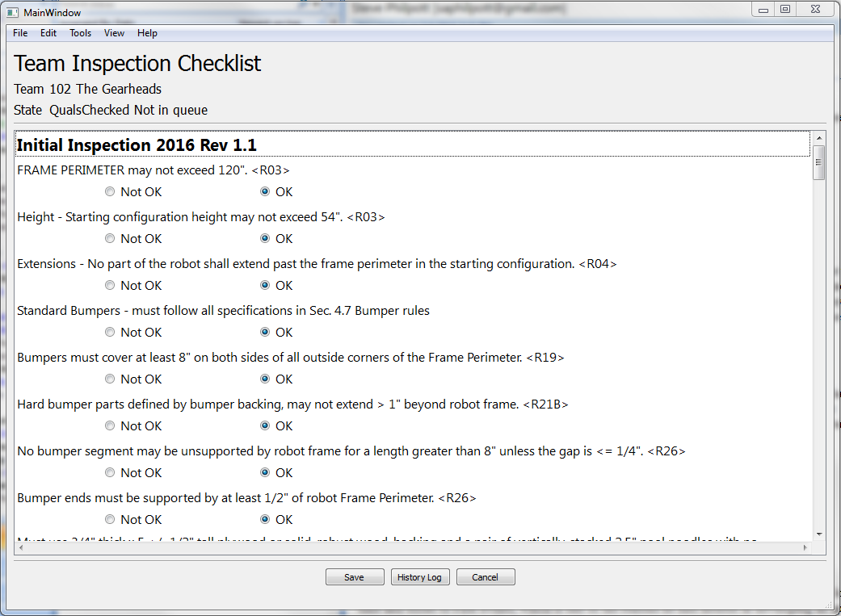Screen dimensions: 841x616
Task: Click the vertical scrollbar down arrow
Action: 819,534
